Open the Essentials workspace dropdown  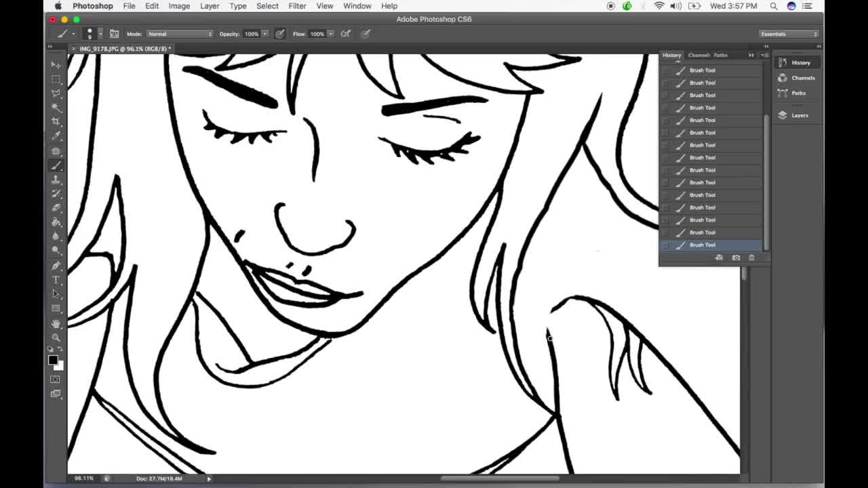pyautogui.click(x=789, y=34)
